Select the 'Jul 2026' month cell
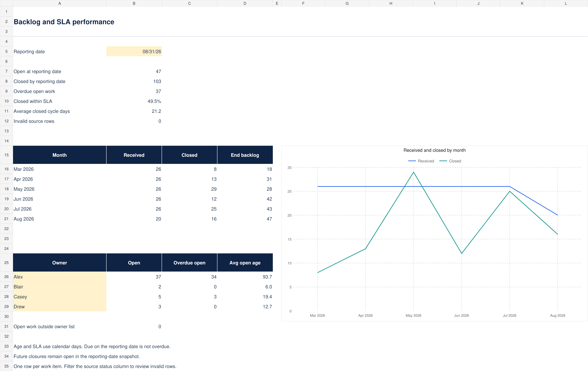Screen dimensions: 588x371 (60, 209)
